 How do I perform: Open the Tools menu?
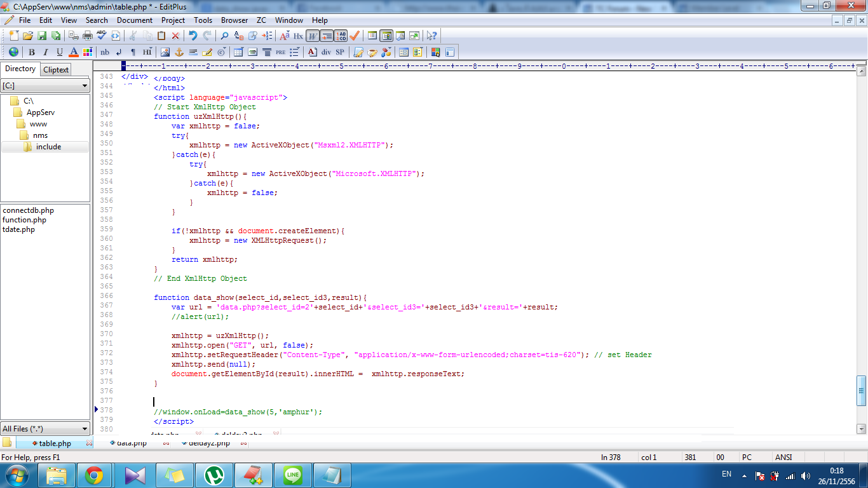(203, 20)
